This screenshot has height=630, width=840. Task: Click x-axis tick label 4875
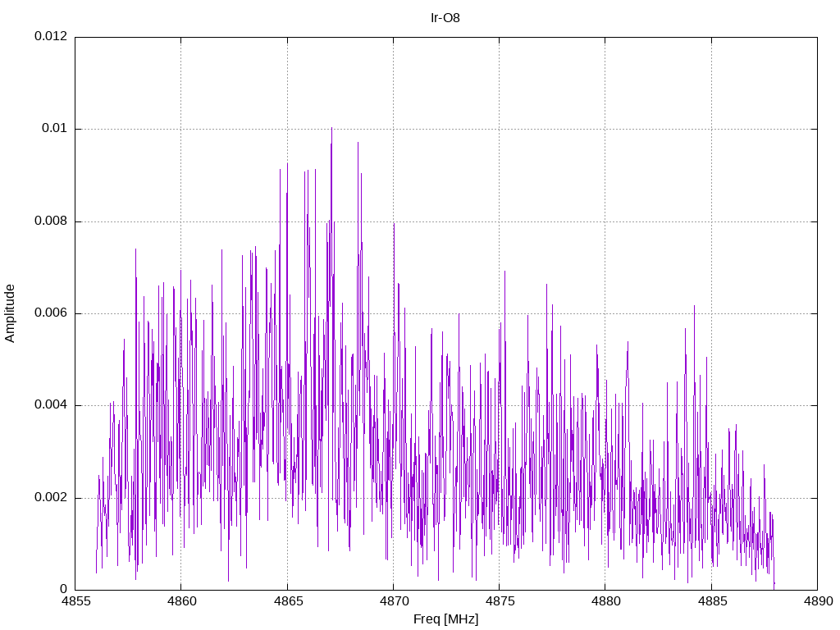(x=500, y=601)
